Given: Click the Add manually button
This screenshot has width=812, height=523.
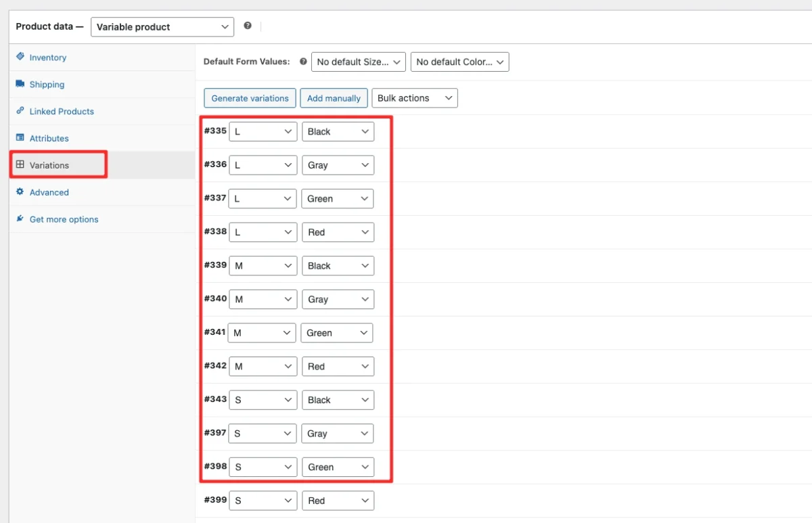Looking at the screenshot, I should [334, 98].
